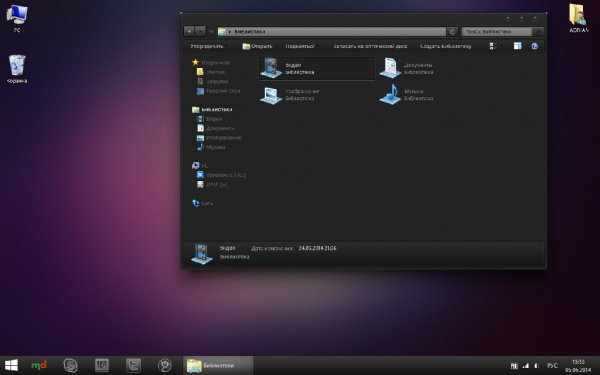Open the view options dropdown arrow

coord(501,46)
